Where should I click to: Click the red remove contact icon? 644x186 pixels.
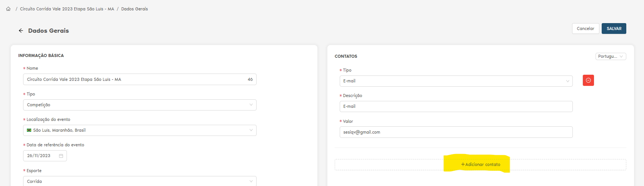pos(588,80)
